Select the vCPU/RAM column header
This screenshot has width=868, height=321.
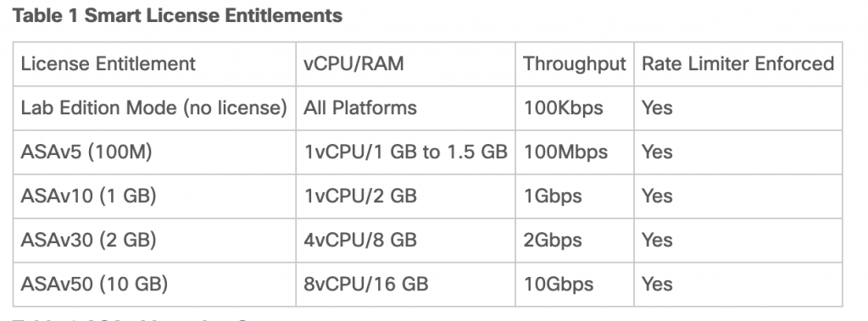353,64
